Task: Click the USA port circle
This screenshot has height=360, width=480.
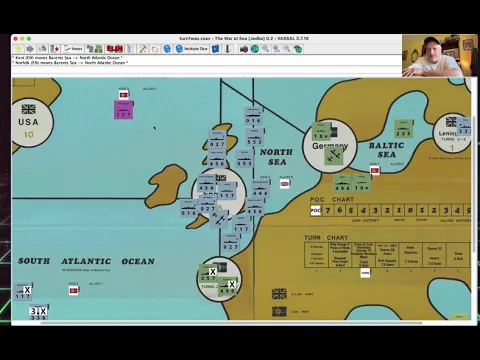Action: 29,122
